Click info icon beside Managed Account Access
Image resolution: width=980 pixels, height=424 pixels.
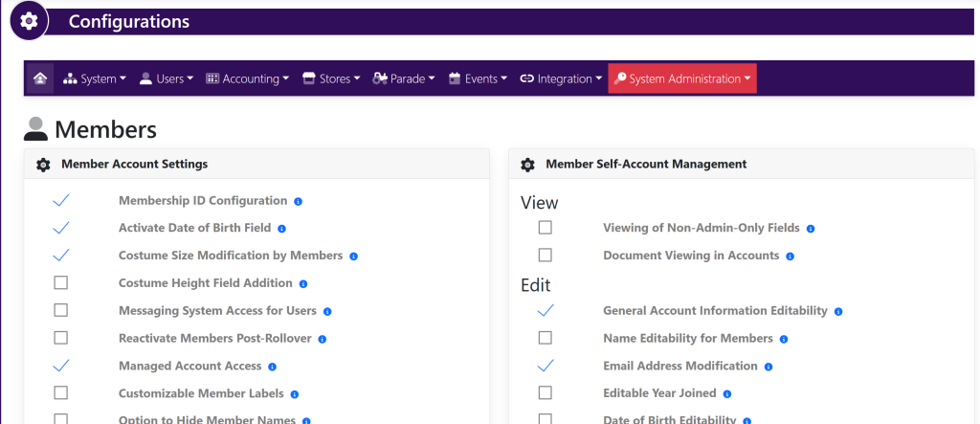click(x=272, y=367)
